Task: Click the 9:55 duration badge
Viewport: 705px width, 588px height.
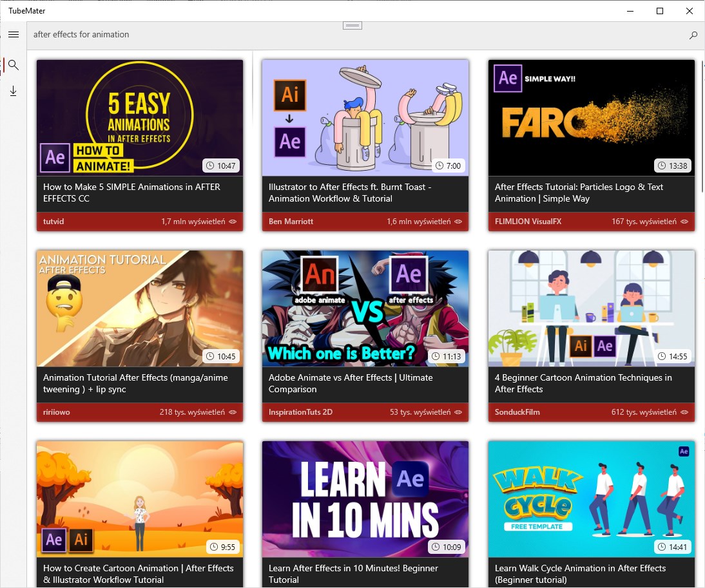Action: click(x=223, y=547)
